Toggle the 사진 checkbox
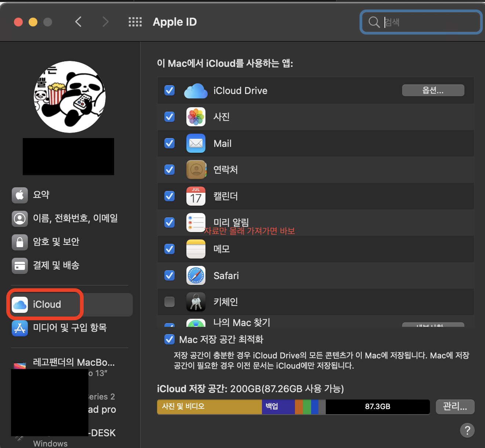The width and height of the screenshot is (485, 448). (169, 117)
